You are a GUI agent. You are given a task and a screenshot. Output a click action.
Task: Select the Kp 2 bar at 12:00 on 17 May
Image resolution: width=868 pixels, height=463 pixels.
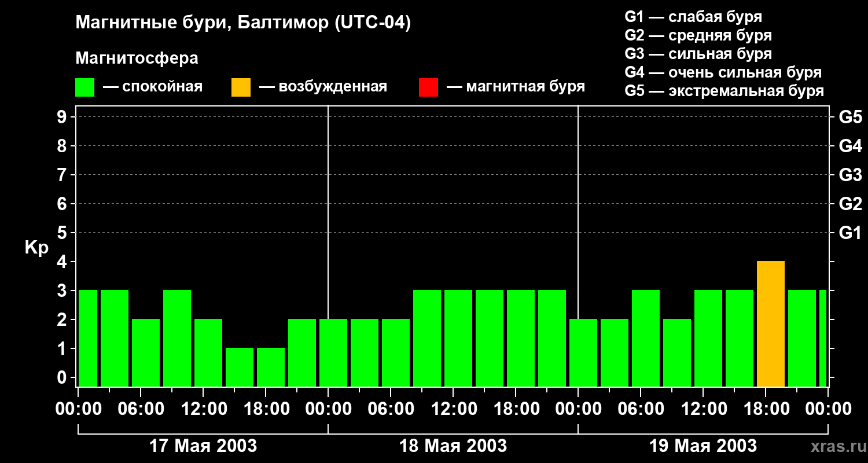208,353
